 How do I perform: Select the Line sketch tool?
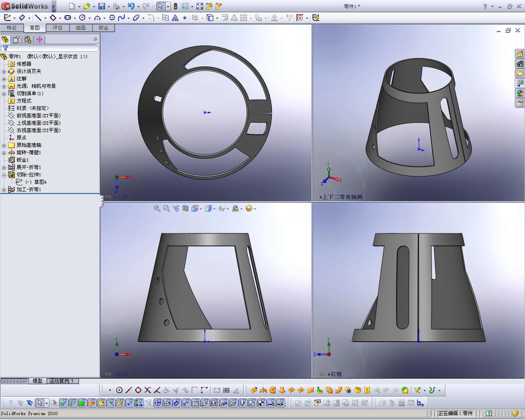38,18
